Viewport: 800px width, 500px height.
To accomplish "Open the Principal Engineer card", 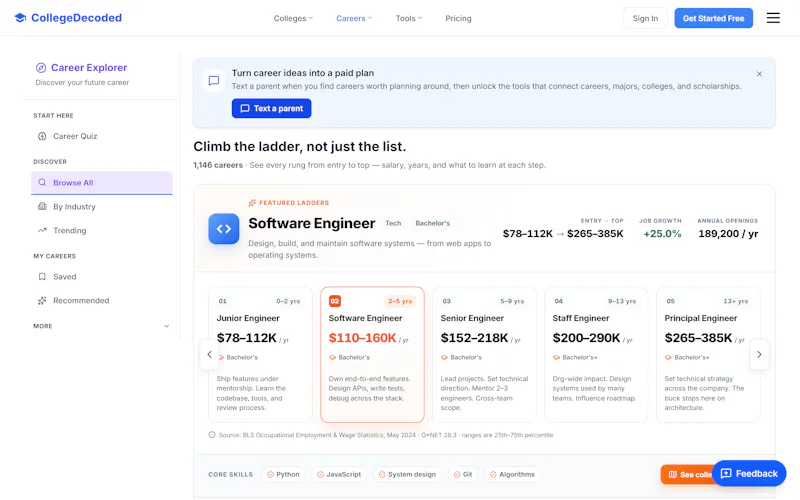I will point(708,355).
